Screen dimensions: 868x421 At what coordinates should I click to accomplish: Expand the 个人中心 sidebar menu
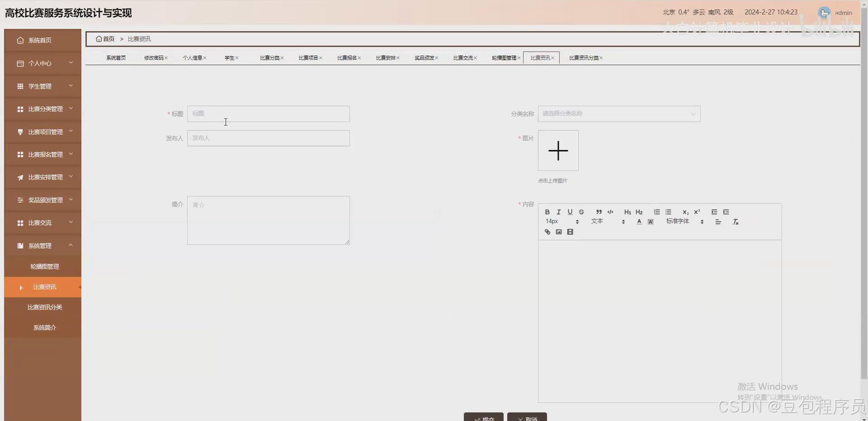(42, 63)
